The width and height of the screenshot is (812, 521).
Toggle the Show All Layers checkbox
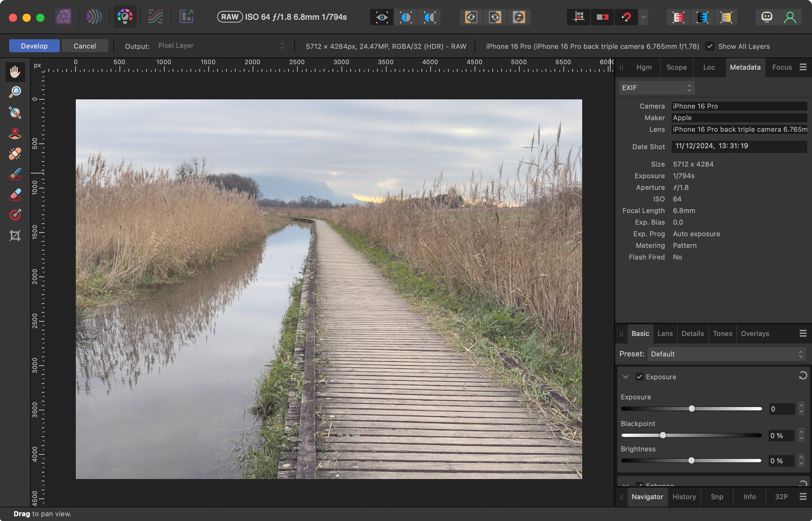click(710, 46)
